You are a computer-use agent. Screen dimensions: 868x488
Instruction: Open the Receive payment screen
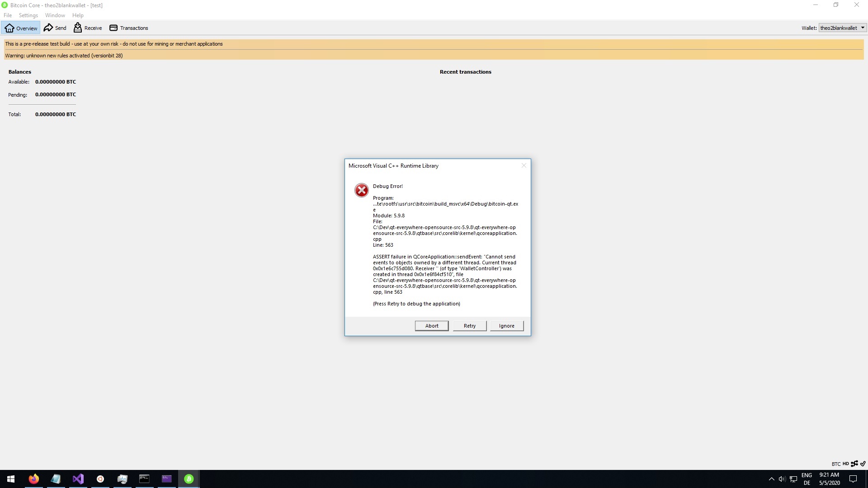click(87, 28)
